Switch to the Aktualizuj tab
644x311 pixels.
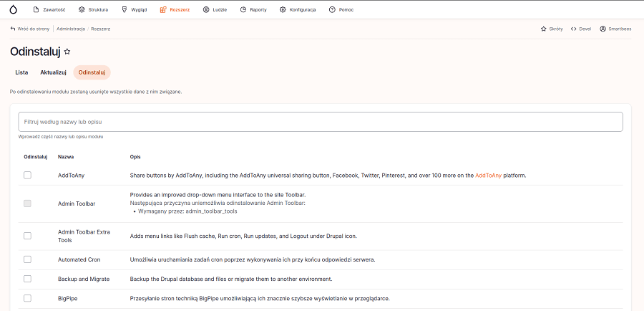[53, 72]
